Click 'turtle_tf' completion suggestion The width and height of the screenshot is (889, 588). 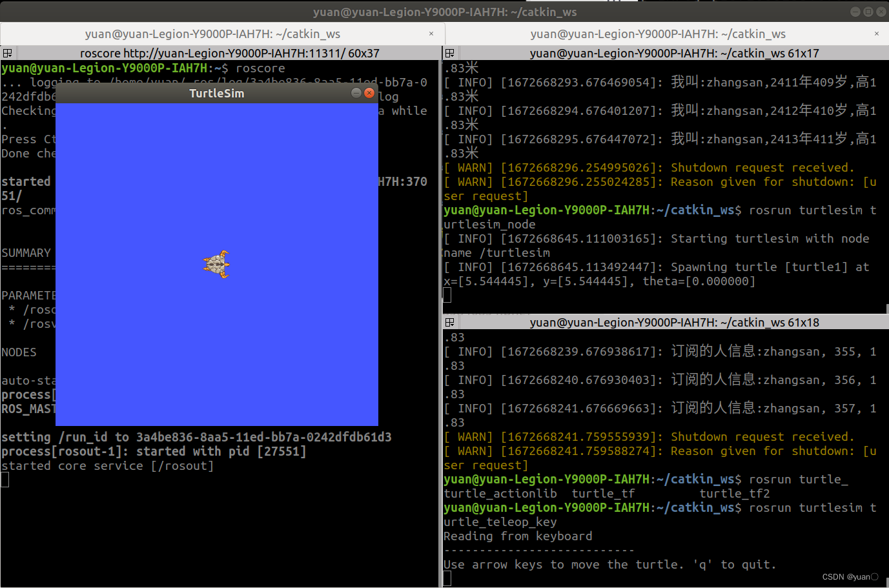coord(603,493)
